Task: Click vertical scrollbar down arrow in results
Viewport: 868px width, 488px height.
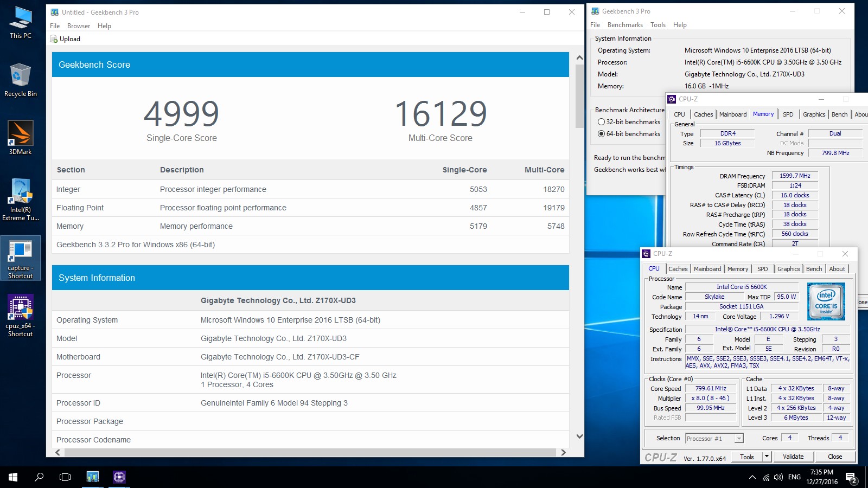Action: (579, 436)
